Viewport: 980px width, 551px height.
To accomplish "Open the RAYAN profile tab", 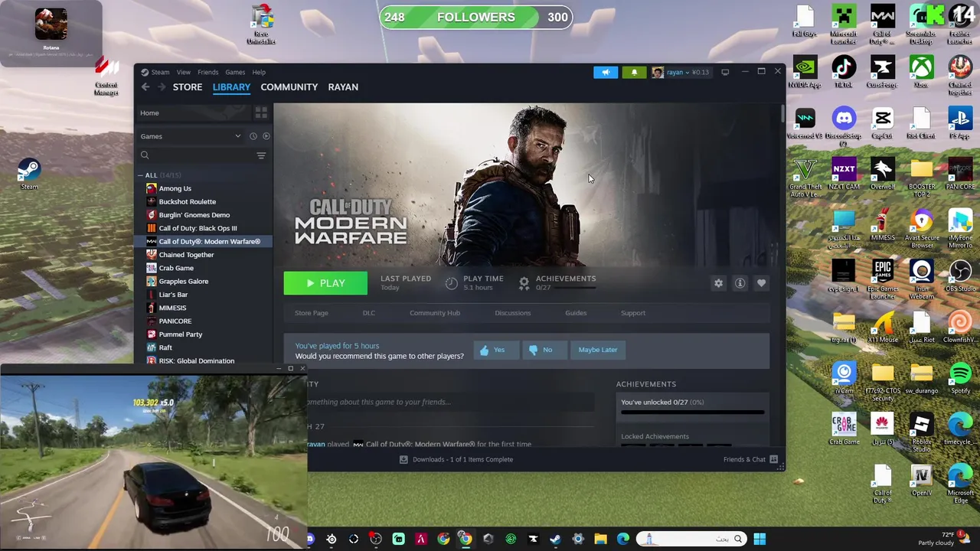I will click(343, 87).
